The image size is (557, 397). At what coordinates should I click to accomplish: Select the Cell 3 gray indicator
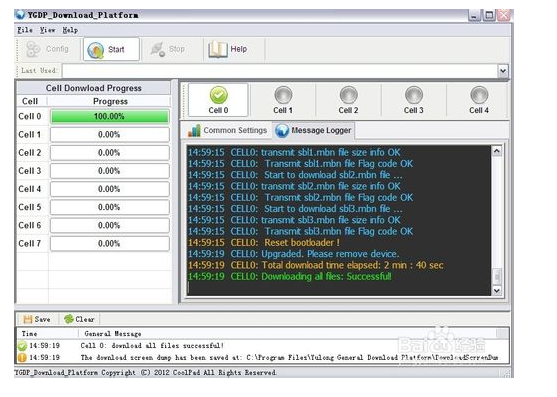pyautogui.click(x=414, y=95)
